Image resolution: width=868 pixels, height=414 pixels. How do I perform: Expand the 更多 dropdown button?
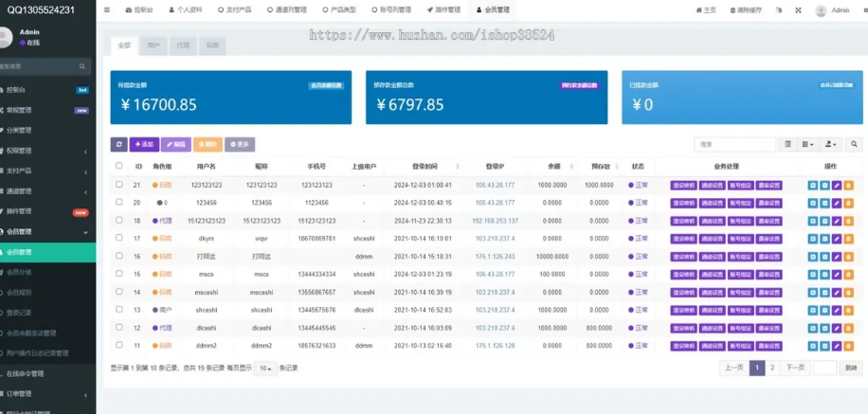[240, 144]
